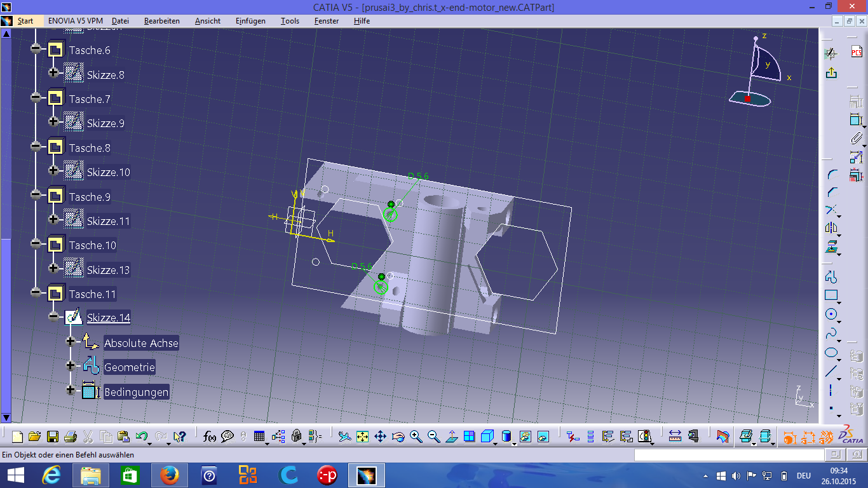
Task: Collapse the Tasche.8 tree node
Action: [36, 147]
